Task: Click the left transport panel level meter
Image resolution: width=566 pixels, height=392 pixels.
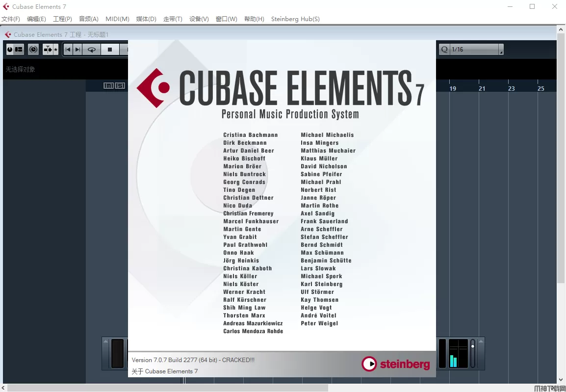Action: click(x=117, y=353)
